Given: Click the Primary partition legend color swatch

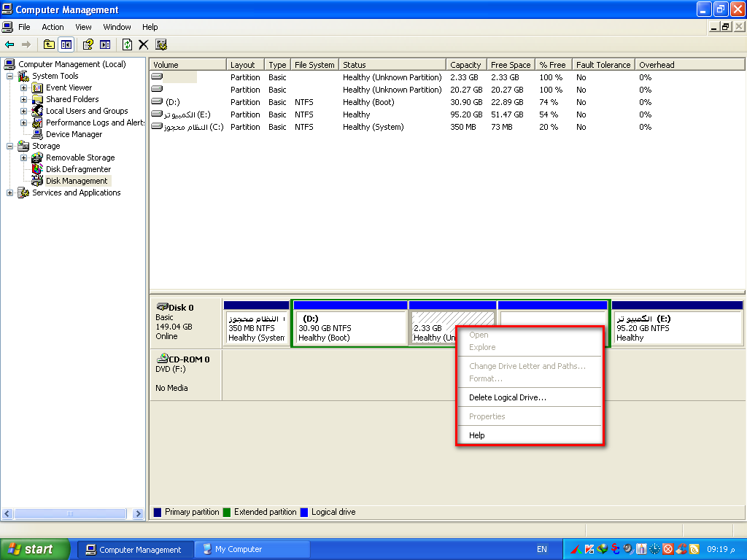Looking at the screenshot, I should coord(158,513).
